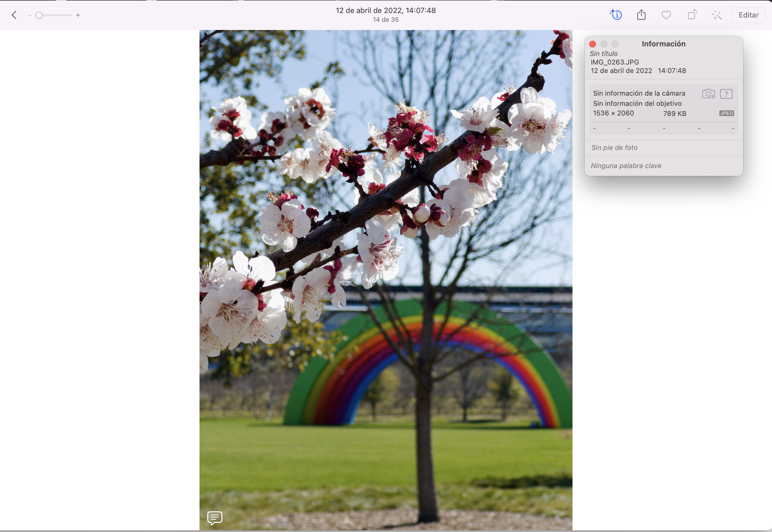Click the JPEG format badge
772x532 pixels.
coord(726,113)
